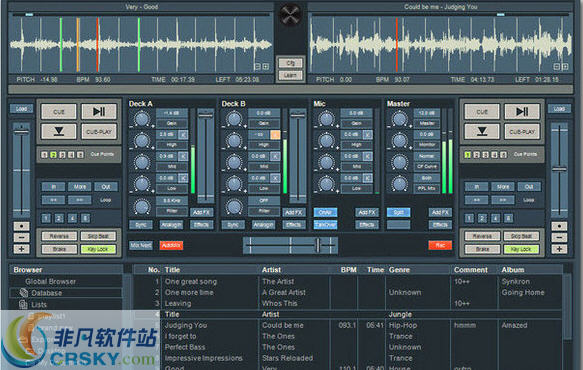Click the Artist column header

tap(271, 270)
